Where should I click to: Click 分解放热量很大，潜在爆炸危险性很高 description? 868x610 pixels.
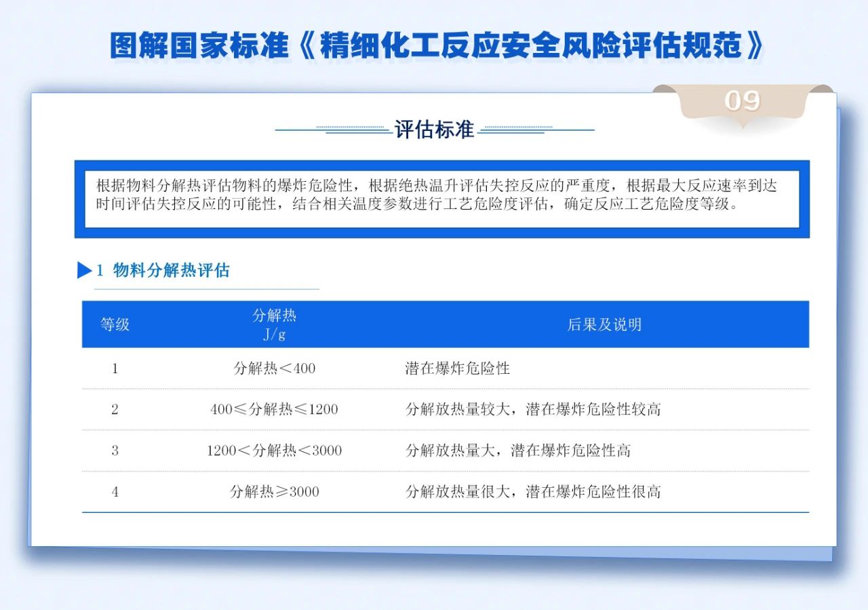532,492
